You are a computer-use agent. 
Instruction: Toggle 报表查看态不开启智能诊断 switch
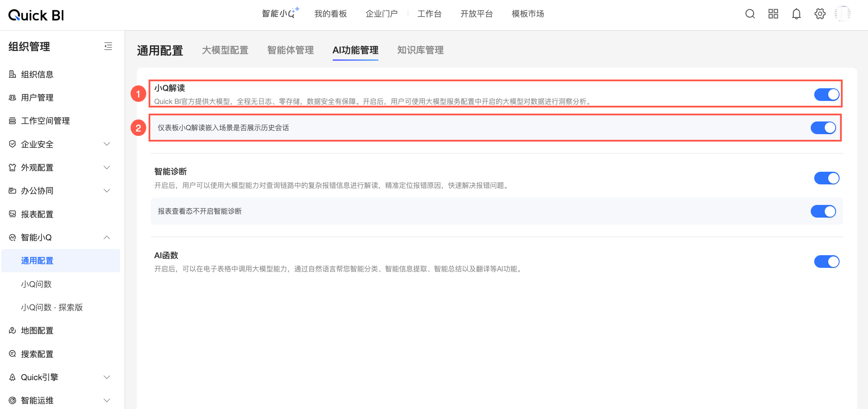click(x=823, y=211)
